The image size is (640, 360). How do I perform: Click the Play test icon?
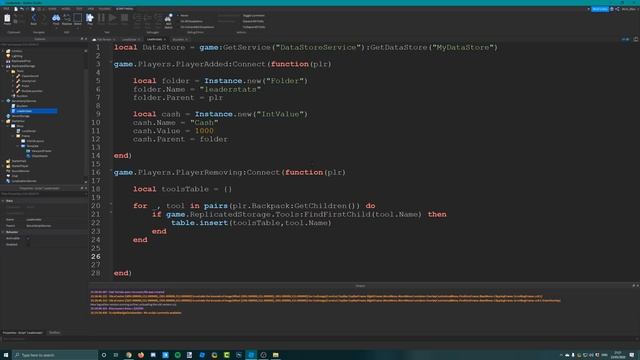[x=90, y=18]
